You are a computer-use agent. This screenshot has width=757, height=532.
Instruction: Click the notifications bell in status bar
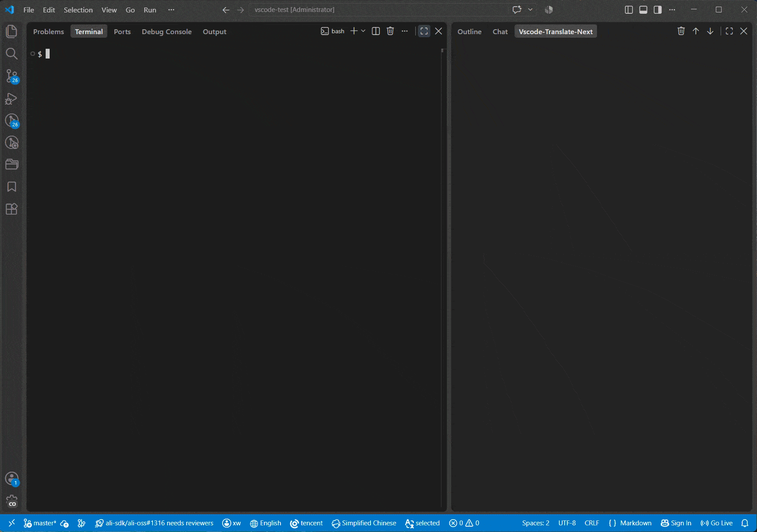click(745, 523)
